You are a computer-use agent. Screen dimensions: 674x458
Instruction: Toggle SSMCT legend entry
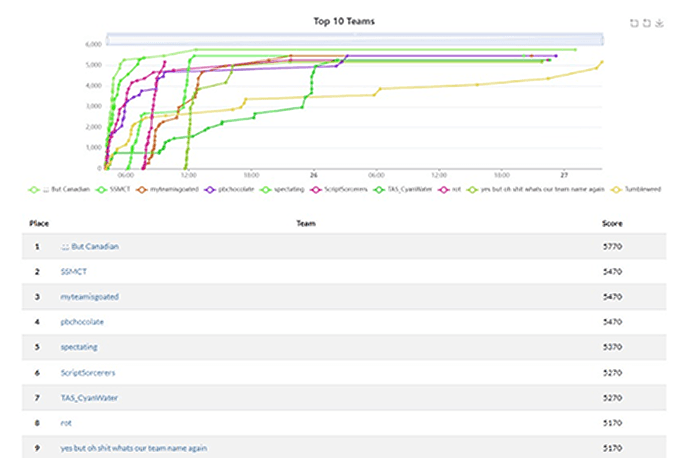[x=113, y=189]
